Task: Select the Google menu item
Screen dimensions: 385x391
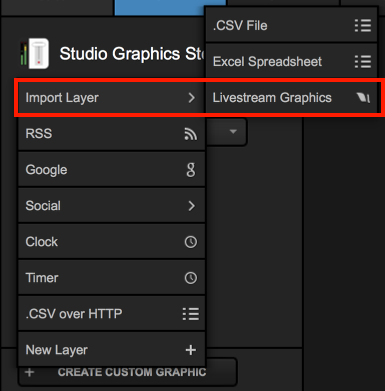Action: (x=111, y=170)
